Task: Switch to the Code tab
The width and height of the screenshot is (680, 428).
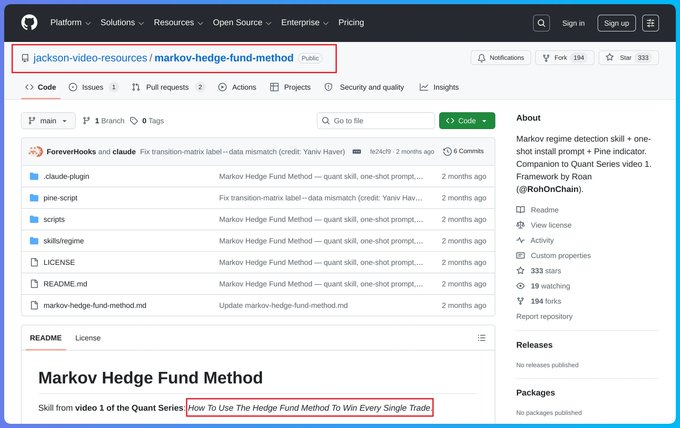Action: pyautogui.click(x=41, y=87)
